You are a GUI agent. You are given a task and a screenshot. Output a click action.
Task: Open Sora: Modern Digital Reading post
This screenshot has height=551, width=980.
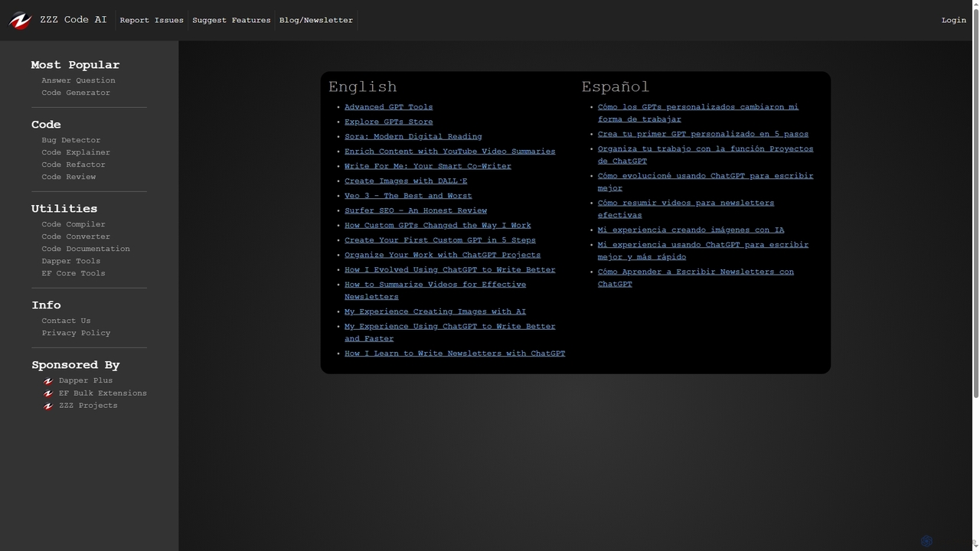tap(413, 137)
